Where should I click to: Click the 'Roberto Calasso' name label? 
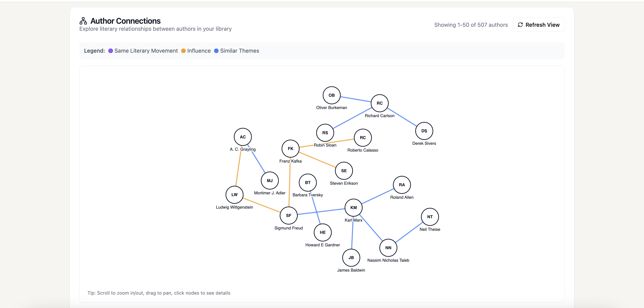coord(363,150)
